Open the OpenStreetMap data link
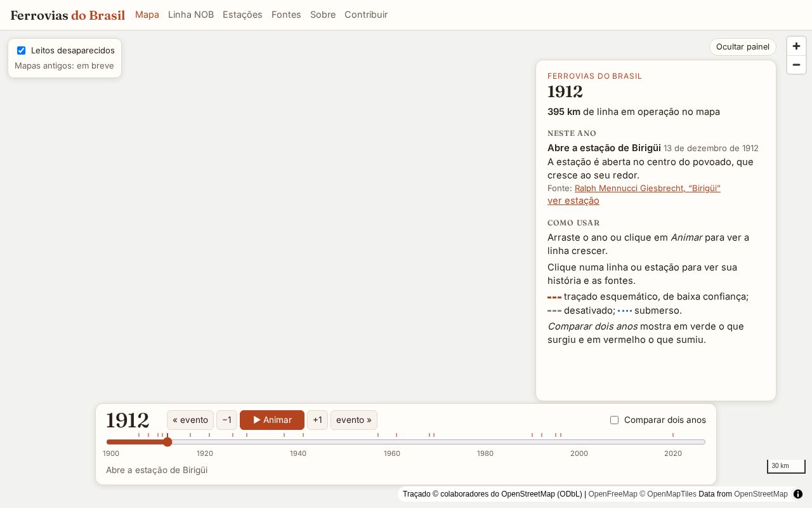 coord(761,494)
